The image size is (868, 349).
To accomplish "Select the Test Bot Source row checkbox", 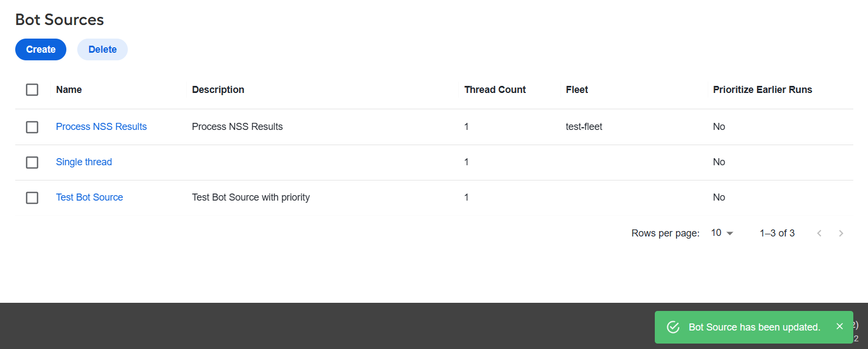I will point(32,197).
